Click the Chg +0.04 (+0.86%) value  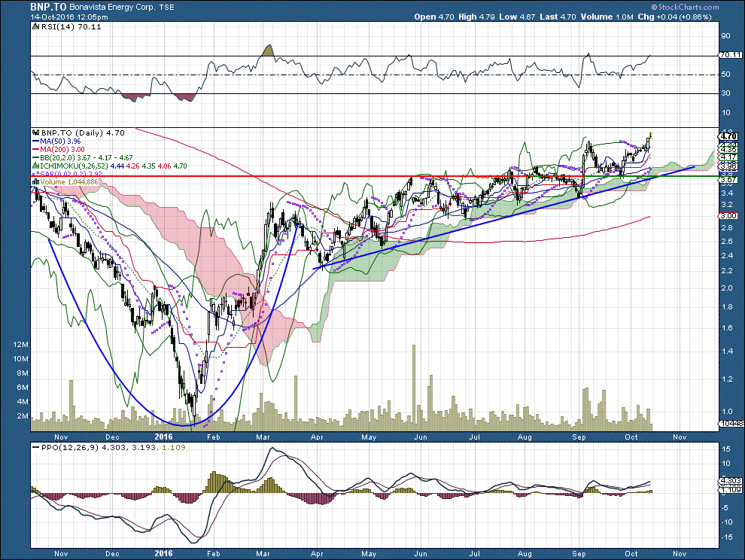pos(675,17)
